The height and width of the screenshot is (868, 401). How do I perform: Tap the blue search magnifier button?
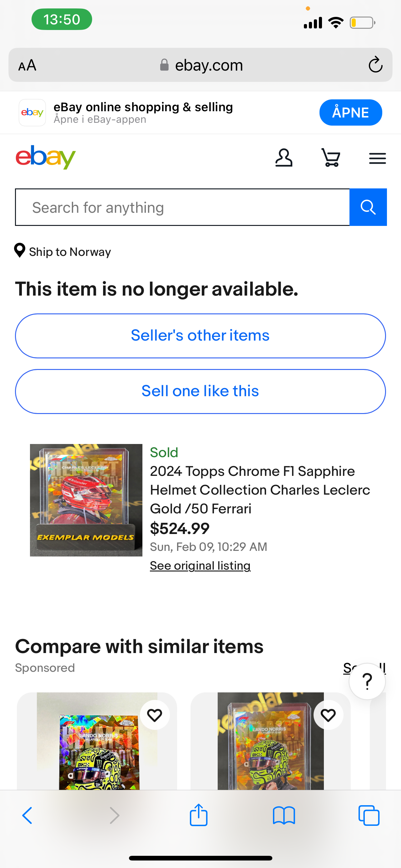coord(368,207)
